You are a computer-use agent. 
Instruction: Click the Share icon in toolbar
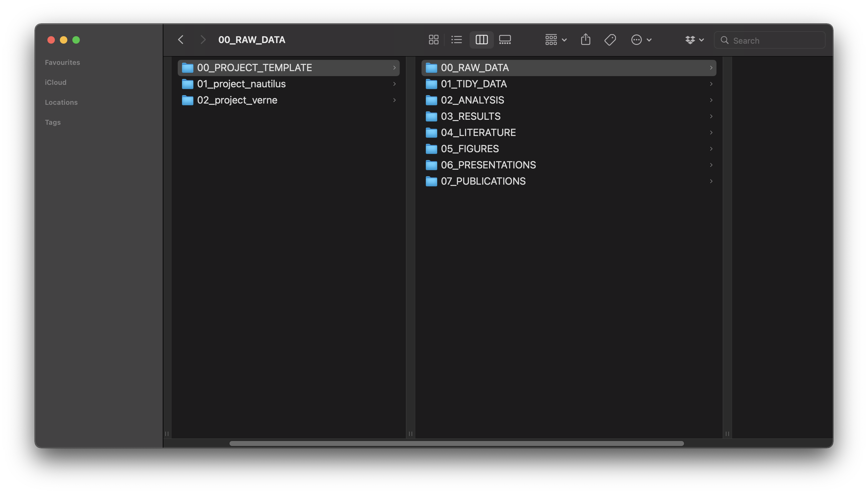pos(586,40)
